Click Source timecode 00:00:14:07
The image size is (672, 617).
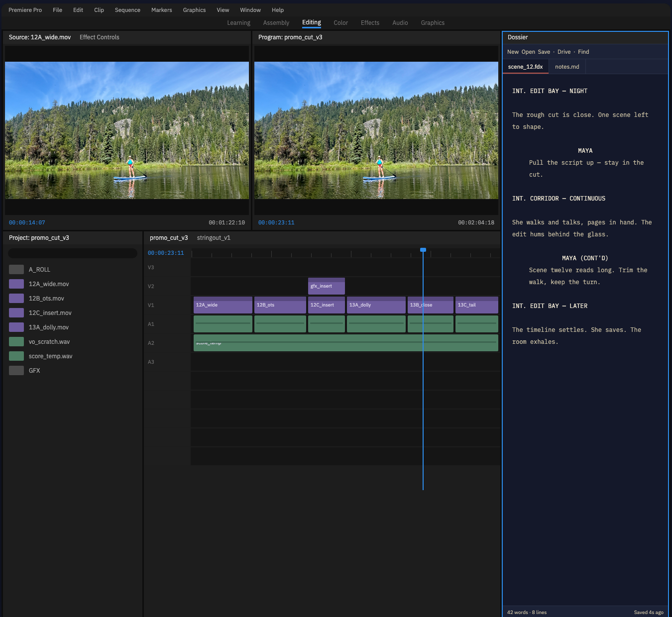coord(27,223)
